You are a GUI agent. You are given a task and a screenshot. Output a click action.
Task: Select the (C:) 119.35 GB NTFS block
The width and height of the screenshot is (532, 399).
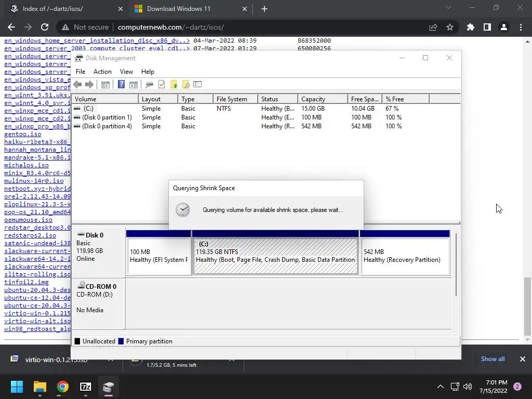click(x=275, y=256)
